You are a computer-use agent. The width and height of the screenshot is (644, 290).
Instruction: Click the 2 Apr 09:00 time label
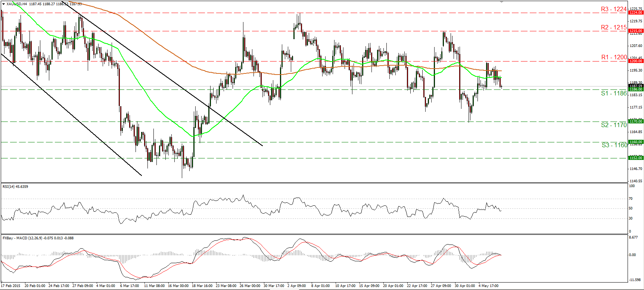click(x=297, y=286)
